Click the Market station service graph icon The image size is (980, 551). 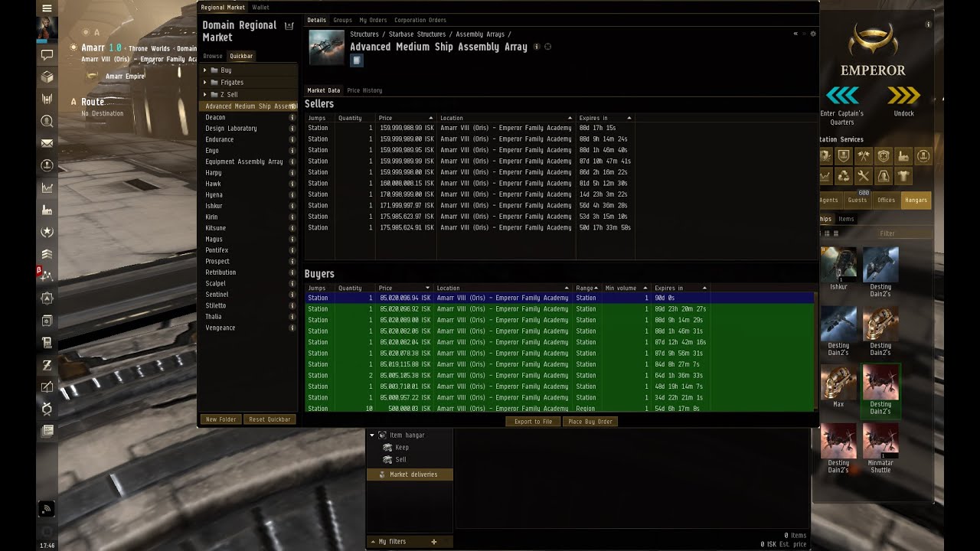(825, 176)
